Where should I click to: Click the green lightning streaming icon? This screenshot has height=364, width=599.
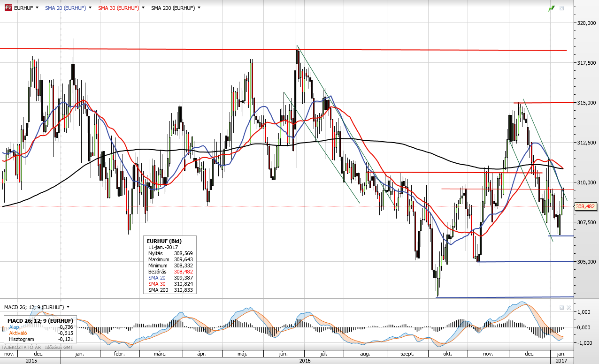tap(552, 8)
